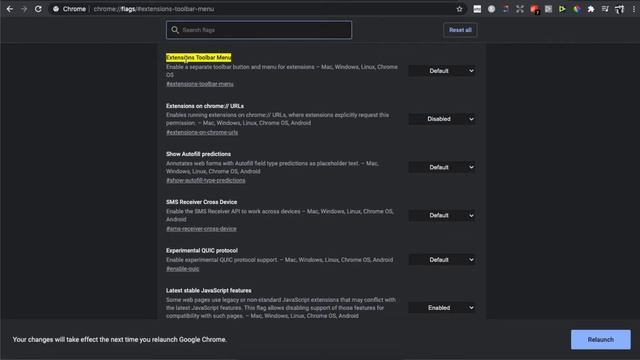Open the #enable-quic anchor link
Image resolution: width=640 pixels, height=360 pixels.
(x=182, y=269)
